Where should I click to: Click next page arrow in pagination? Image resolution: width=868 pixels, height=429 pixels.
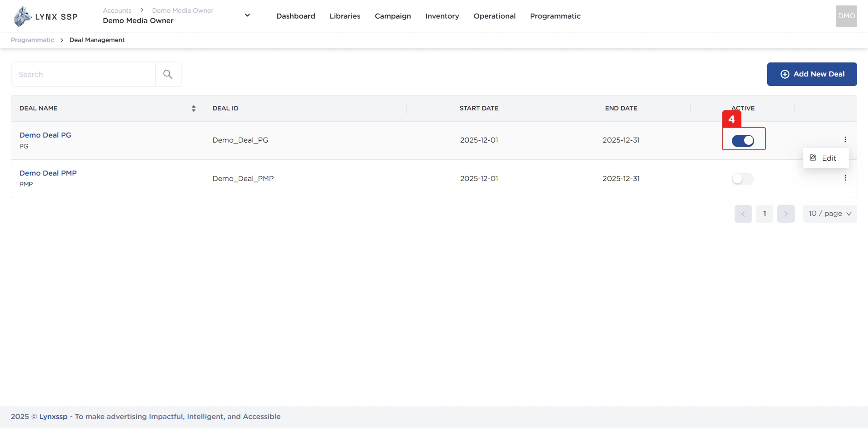click(786, 213)
